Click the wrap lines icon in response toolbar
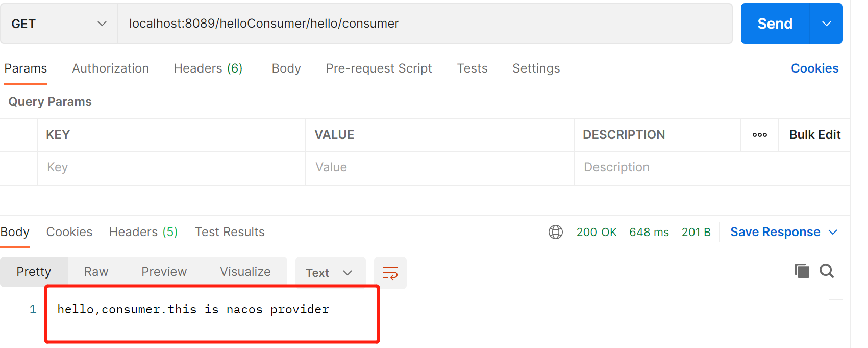Viewport: 868px width, 348px height. point(390,273)
